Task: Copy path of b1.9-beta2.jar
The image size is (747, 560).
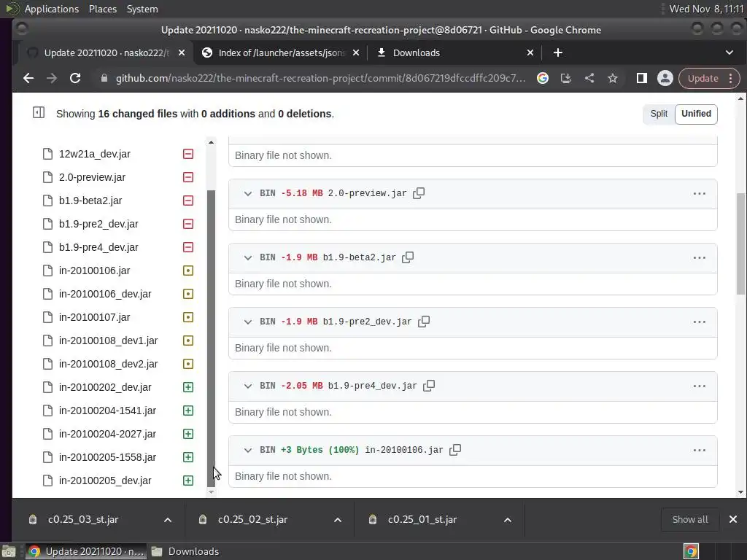Action: pyautogui.click(x=408, y=257)
